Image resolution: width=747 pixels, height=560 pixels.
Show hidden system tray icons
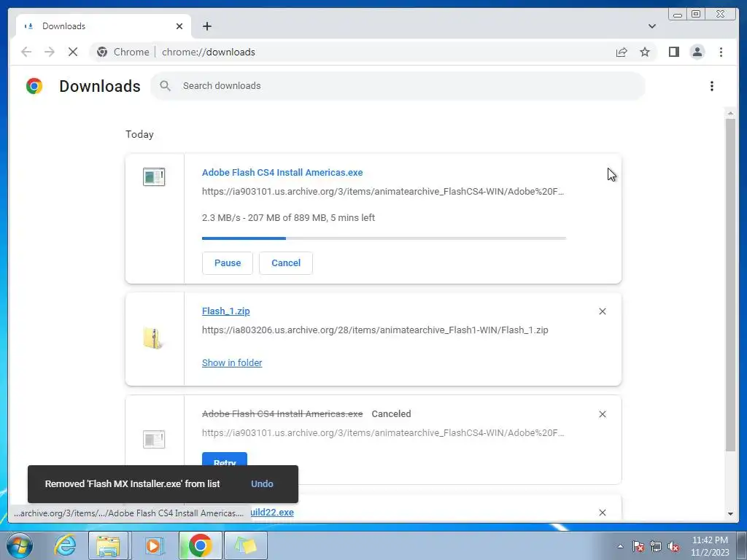pos(620,546)
